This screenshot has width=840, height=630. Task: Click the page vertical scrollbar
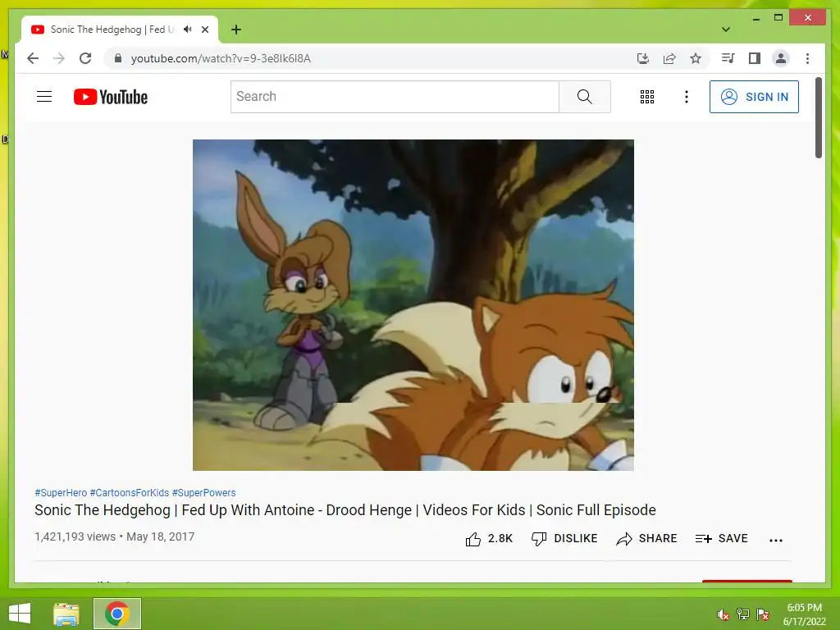pos(819,118)
